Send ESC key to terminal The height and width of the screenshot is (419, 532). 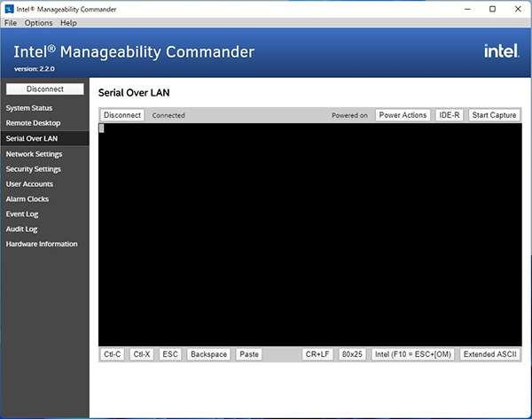coord(170,354)
